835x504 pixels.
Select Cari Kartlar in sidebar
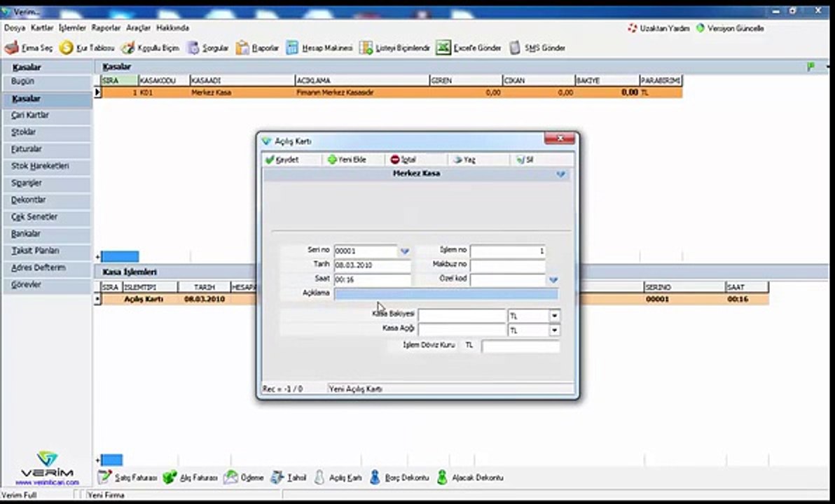(47, 115)
